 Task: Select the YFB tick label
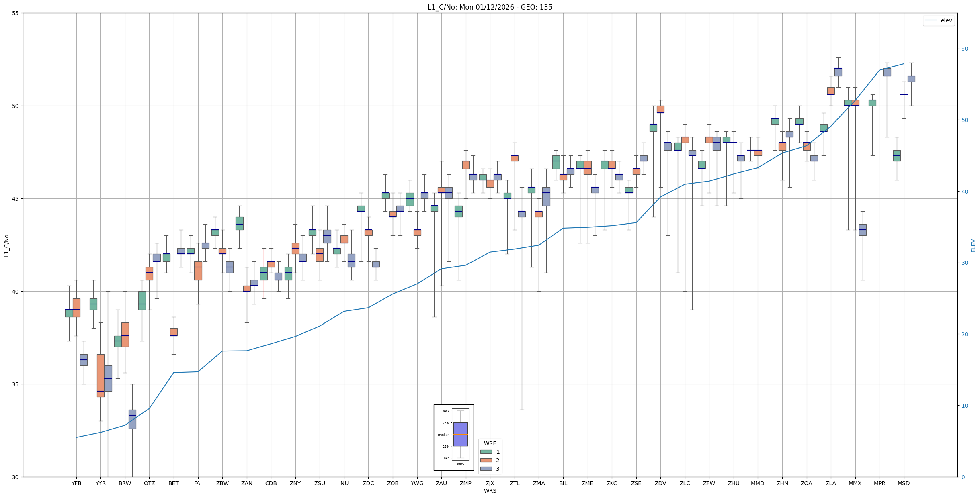click(x=76, y=483)
